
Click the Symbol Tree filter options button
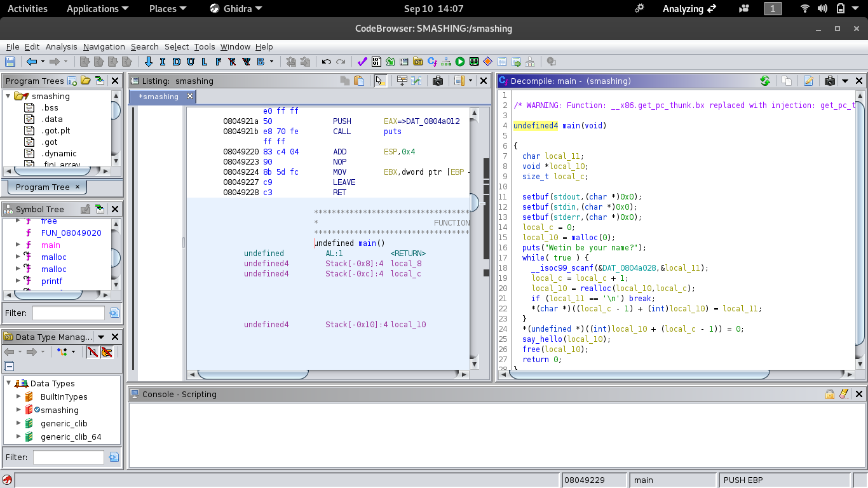[x=114, y=313]
